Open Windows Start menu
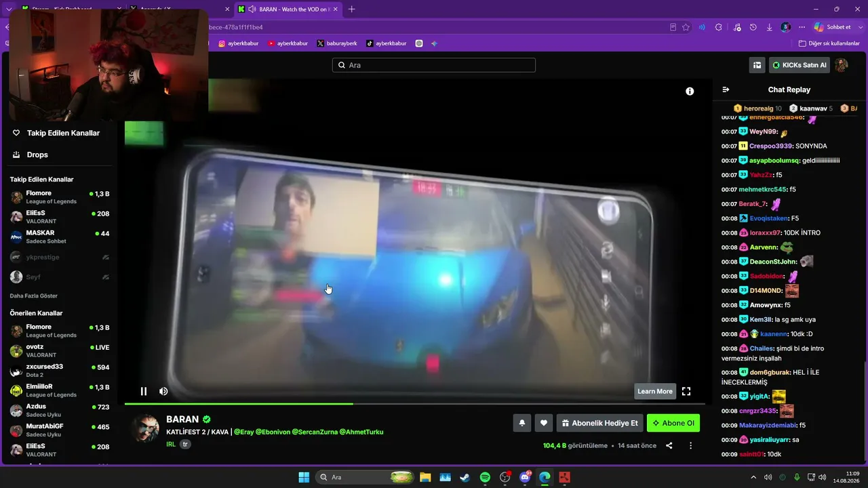 (304, 477)
